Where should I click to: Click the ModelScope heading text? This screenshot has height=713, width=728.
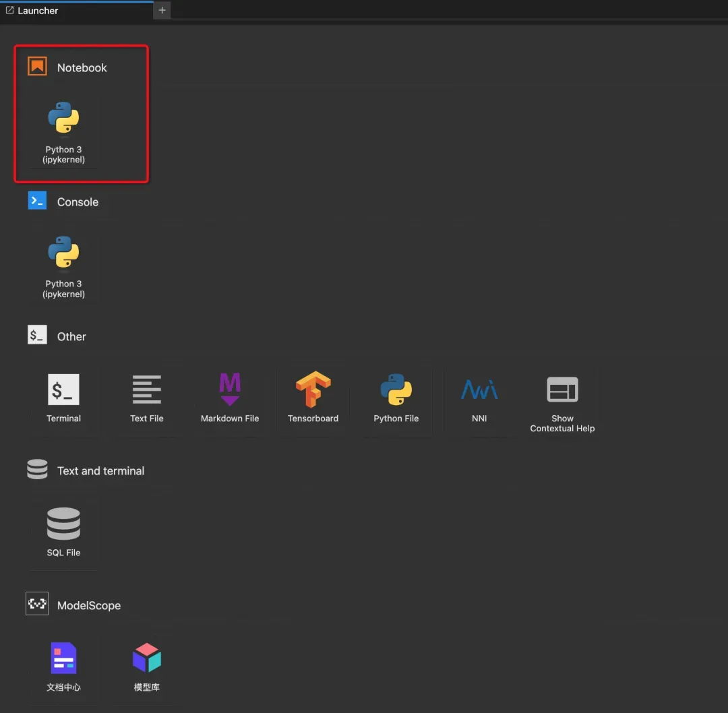coord(89,606)
